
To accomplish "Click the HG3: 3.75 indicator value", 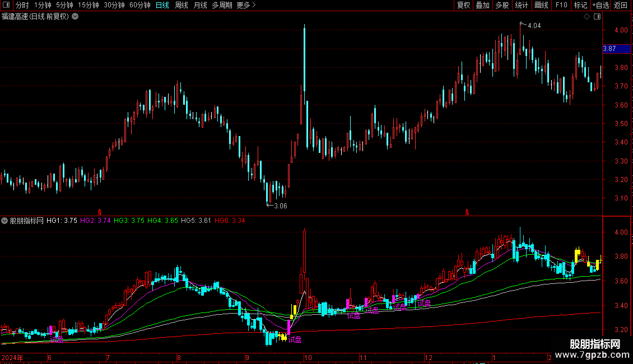I will (x=129, y=221).
